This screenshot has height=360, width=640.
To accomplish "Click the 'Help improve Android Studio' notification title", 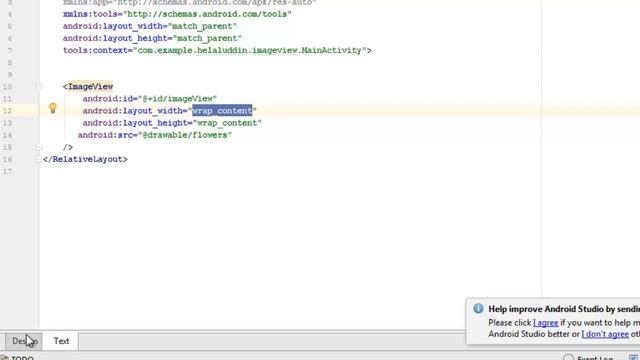I will click(x=564, y=309).
